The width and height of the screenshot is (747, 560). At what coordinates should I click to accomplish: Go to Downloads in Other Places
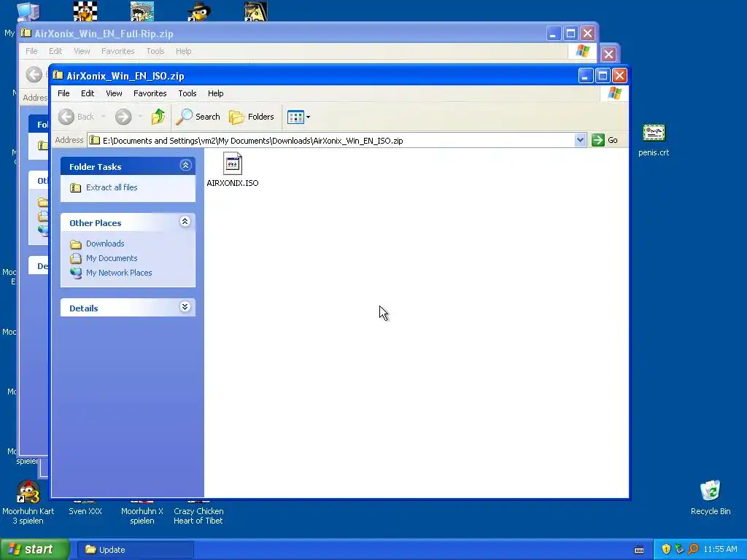[105, 244]
